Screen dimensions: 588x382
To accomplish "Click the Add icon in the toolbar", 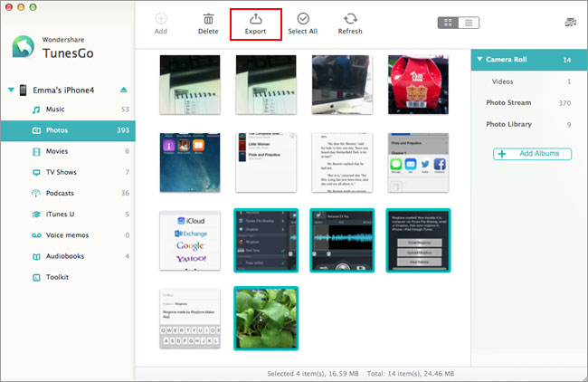I will 161,19.
